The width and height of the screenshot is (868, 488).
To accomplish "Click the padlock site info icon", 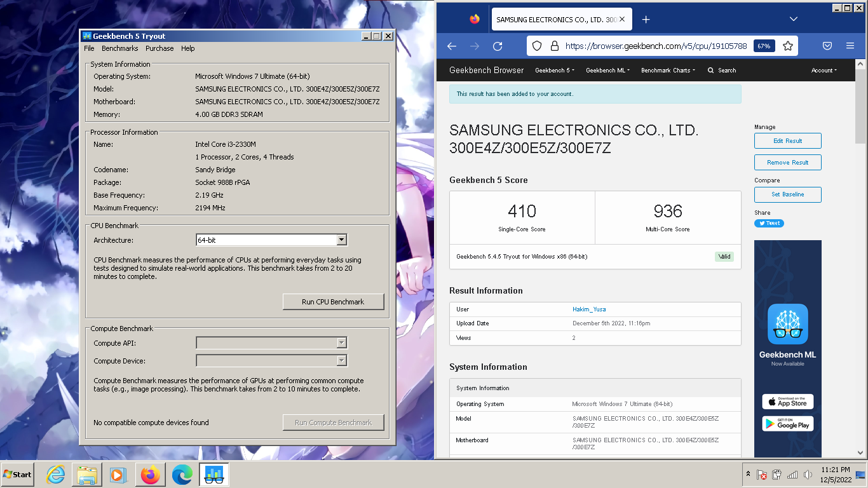I will pyautogui.click(x=554, y=46).
